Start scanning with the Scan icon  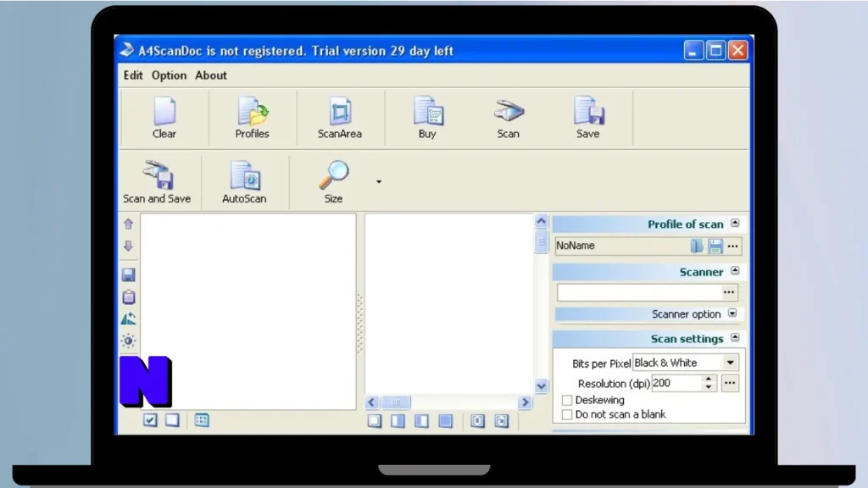point(509,118)
